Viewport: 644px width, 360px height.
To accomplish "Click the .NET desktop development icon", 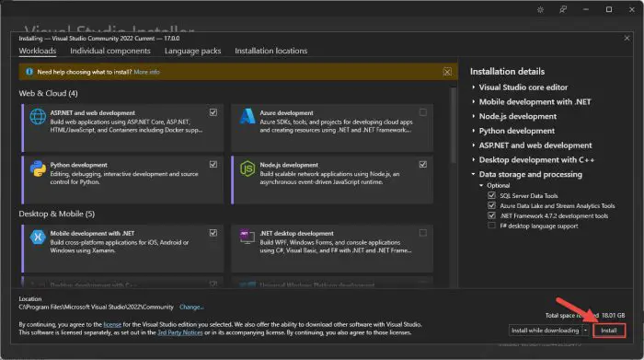I will click(x=247, y=237).
